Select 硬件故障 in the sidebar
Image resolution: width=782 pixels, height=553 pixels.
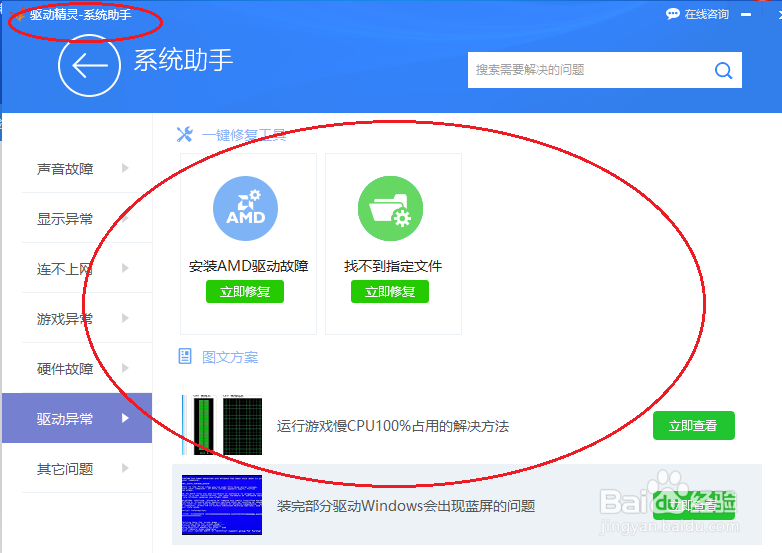coord(77,368)
